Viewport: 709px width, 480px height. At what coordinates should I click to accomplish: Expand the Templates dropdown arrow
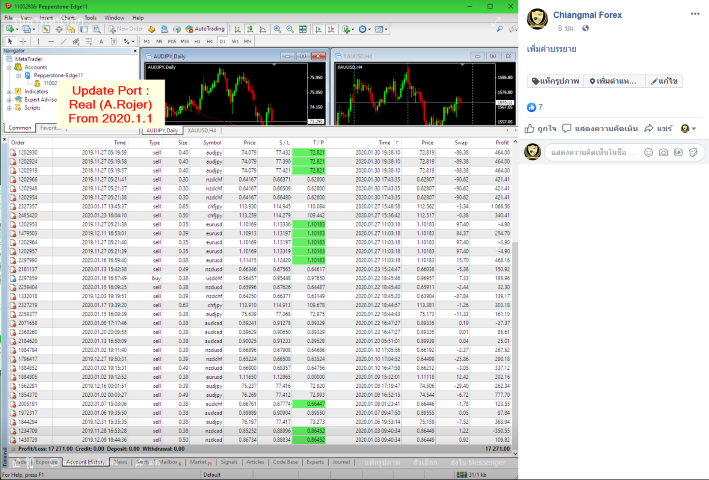[386, 29]
